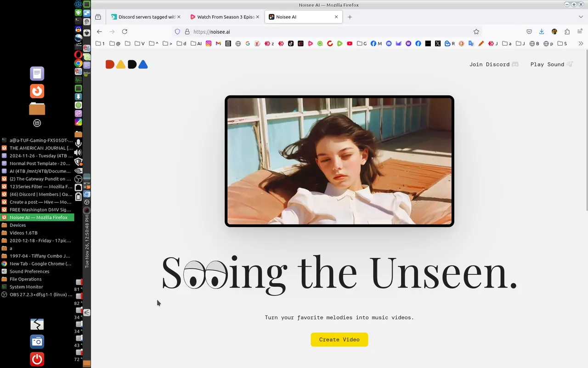Show site information via the padlock icon

click(187, 32)
